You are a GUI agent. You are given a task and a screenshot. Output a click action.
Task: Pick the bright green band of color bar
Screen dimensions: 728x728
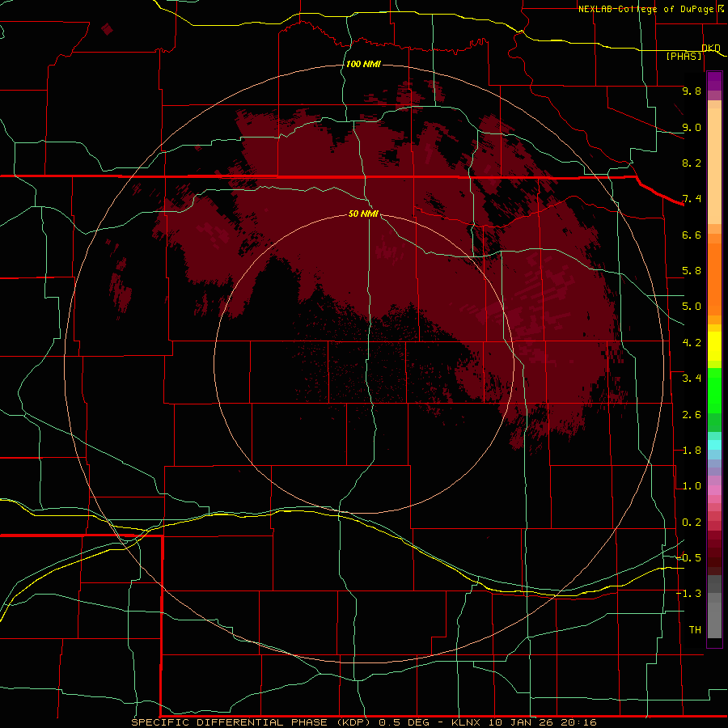pos(714,390)
